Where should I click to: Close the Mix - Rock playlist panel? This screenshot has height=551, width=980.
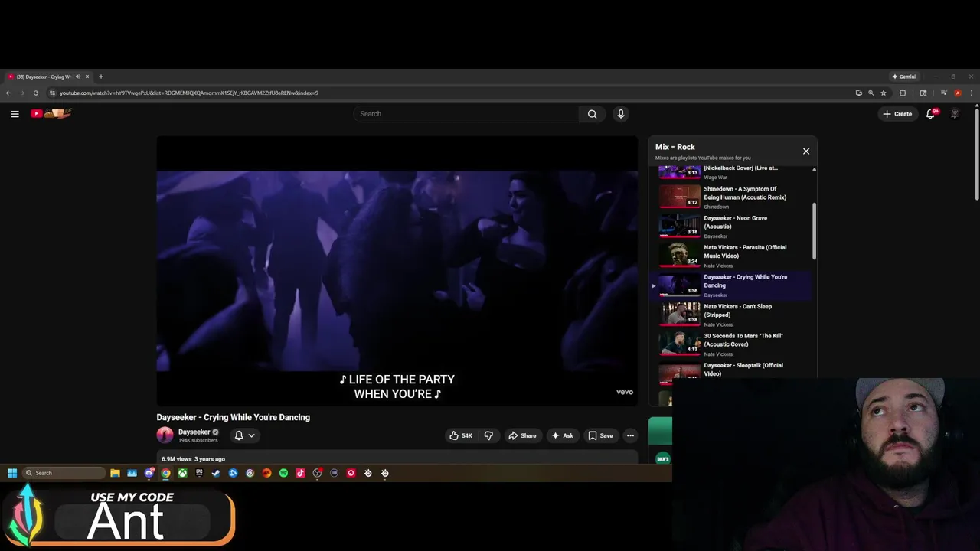[x=806, y=152]
